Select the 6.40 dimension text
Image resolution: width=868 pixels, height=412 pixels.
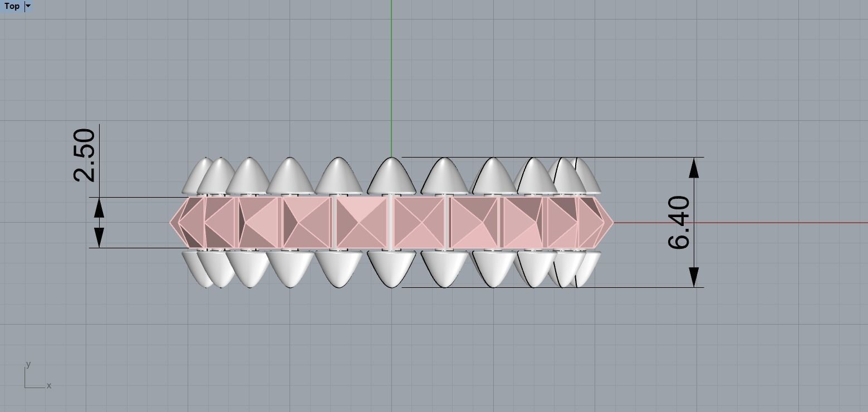click(679, 222)
